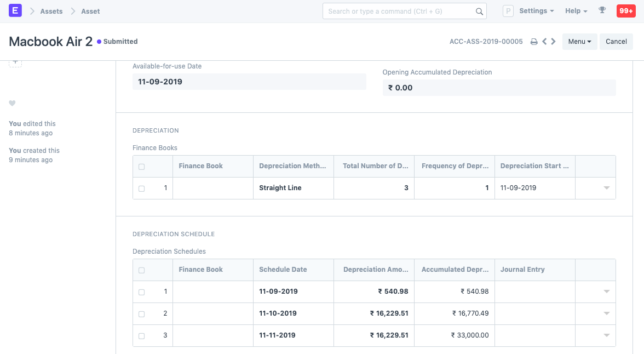Image resolution: width=644 pixels, height=354 pixels.
Task: Click the Cancel button
Action: pos(616,42)
